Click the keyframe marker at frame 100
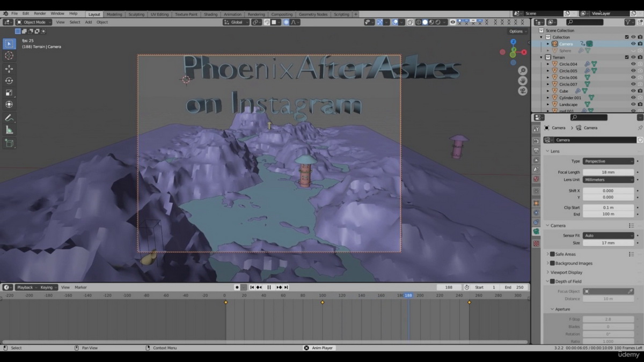Viewport: 644px width, 362px height. [323, 302]
